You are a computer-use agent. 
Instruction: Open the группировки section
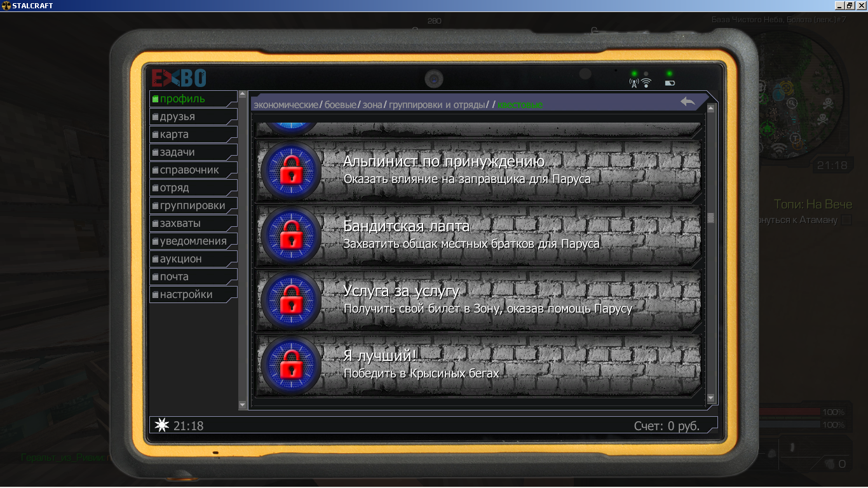[193, 206]
